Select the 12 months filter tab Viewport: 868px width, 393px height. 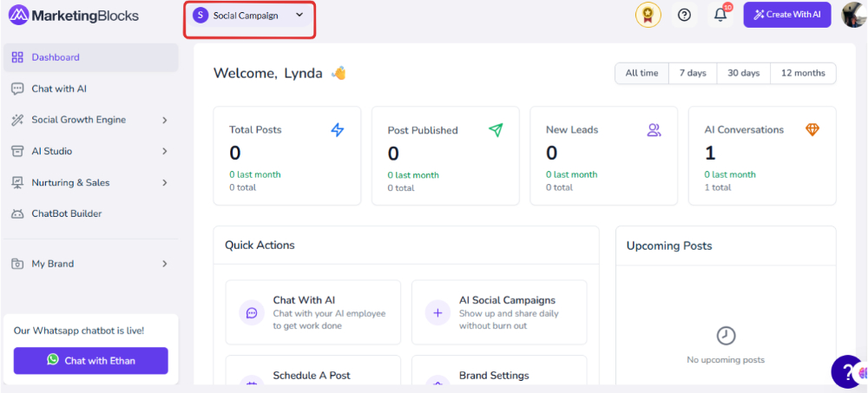click(x=803, y=73)
